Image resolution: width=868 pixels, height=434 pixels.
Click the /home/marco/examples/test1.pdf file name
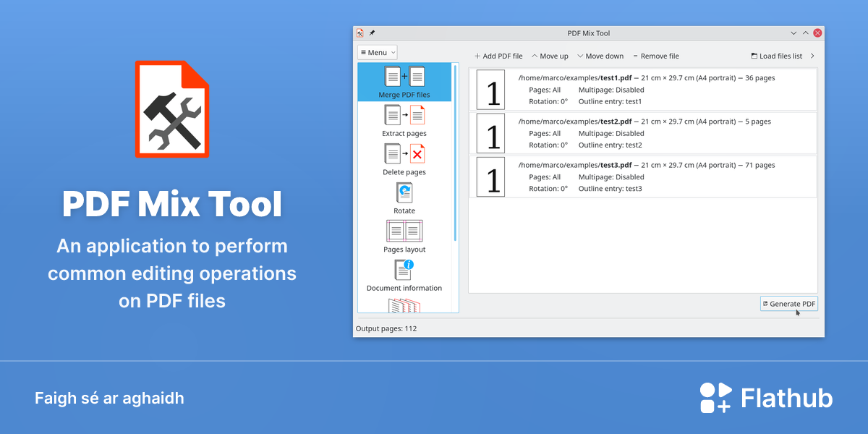[574, 77]
